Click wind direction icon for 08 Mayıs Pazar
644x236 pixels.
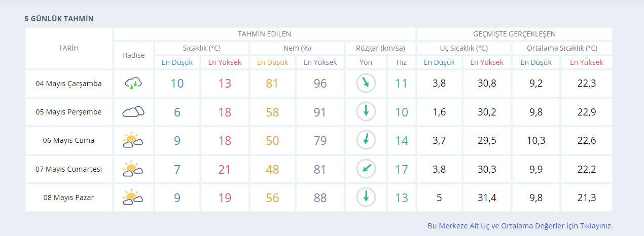(366, 197)
